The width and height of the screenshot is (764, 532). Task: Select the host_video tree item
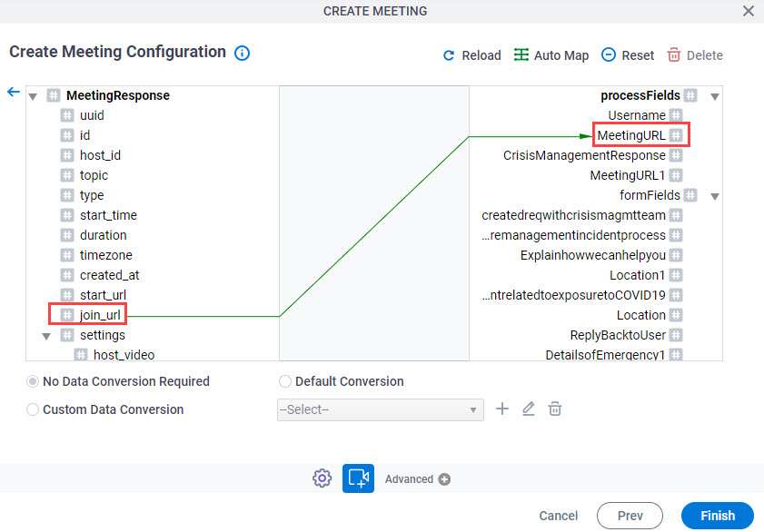pyautogui.click(x=124, y=355)
